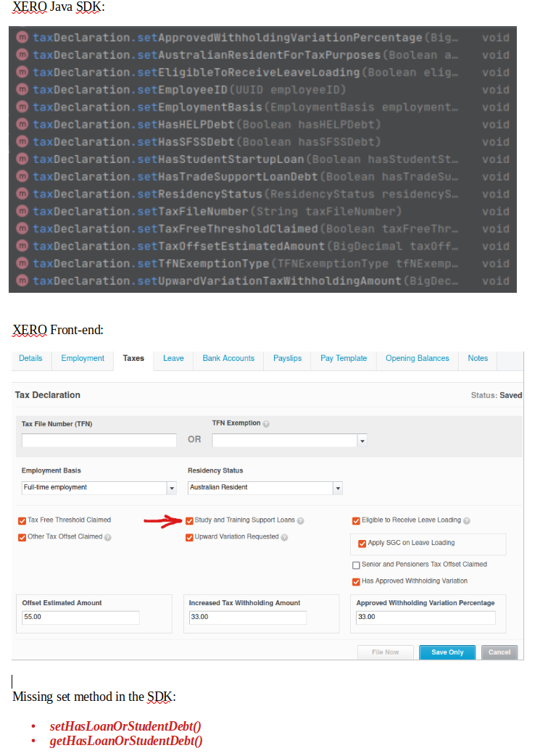Click the Cancel button
Screen dimensions: 535x756
coord(499,652)
